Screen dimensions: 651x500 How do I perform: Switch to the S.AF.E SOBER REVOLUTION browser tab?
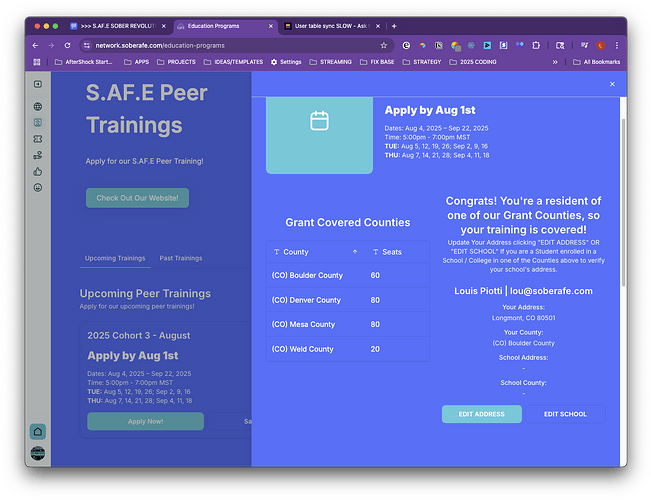(116, 25)
